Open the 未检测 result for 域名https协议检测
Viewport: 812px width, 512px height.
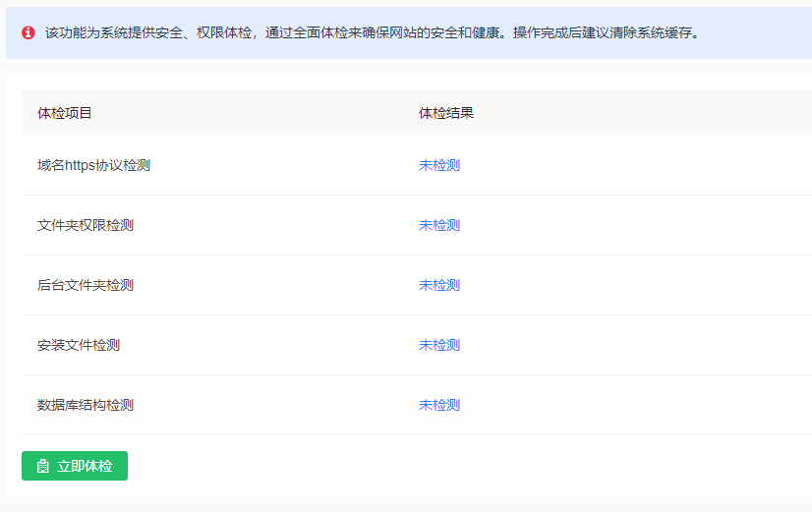[439, 165]
